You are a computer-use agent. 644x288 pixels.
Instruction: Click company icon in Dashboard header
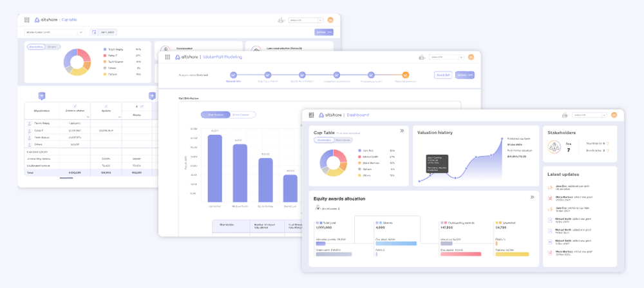tap(565, 115)
